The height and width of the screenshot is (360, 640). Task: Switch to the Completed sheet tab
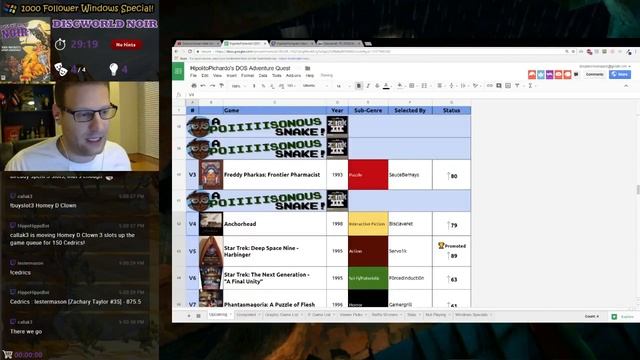pyautogui.click(x=248, y=315)
